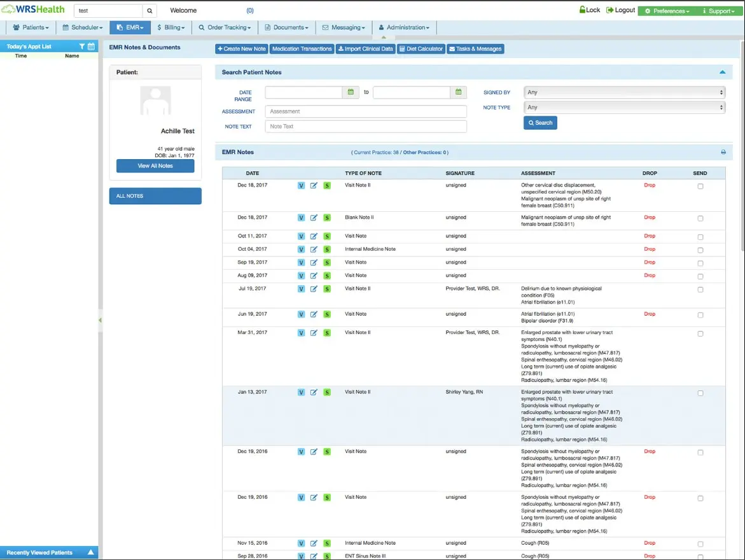Open the date range start calendar picker
This screenshot has height=560, width=745.
coord(351,92)
